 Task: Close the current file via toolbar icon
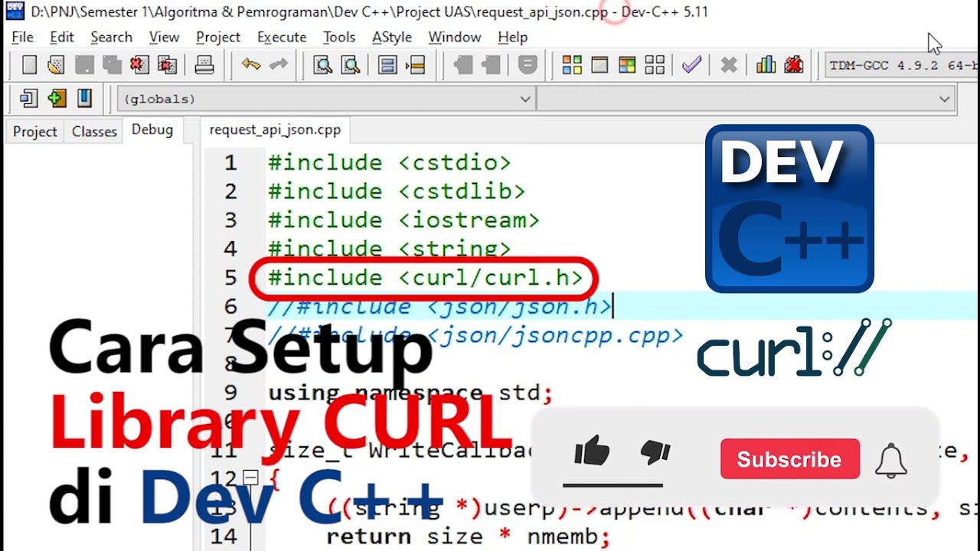pos(139,65)
